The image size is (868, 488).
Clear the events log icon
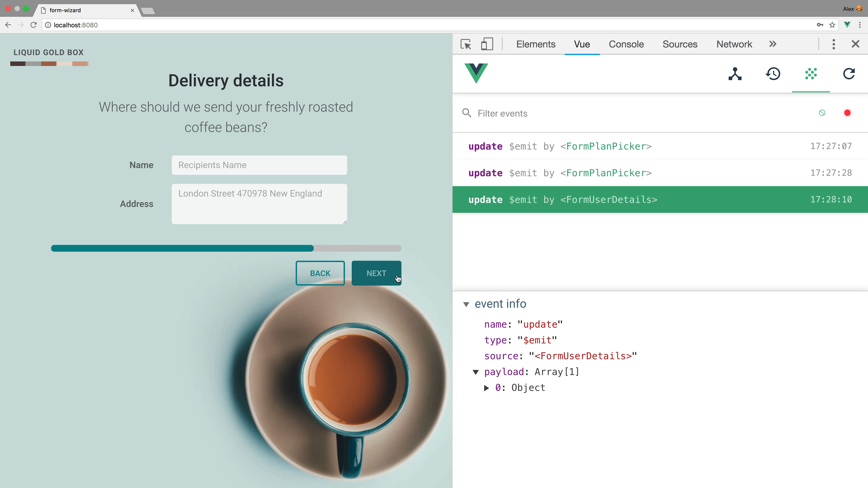(x=822, y=113)
